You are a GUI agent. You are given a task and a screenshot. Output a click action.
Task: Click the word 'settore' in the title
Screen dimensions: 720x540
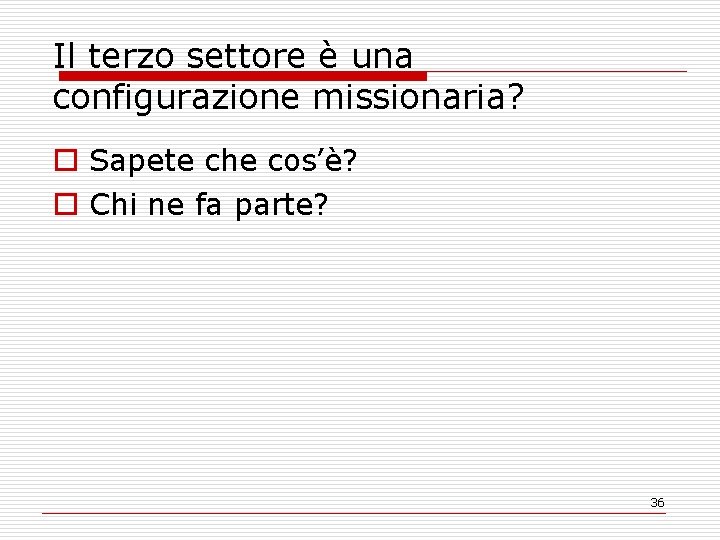(246, 56)
